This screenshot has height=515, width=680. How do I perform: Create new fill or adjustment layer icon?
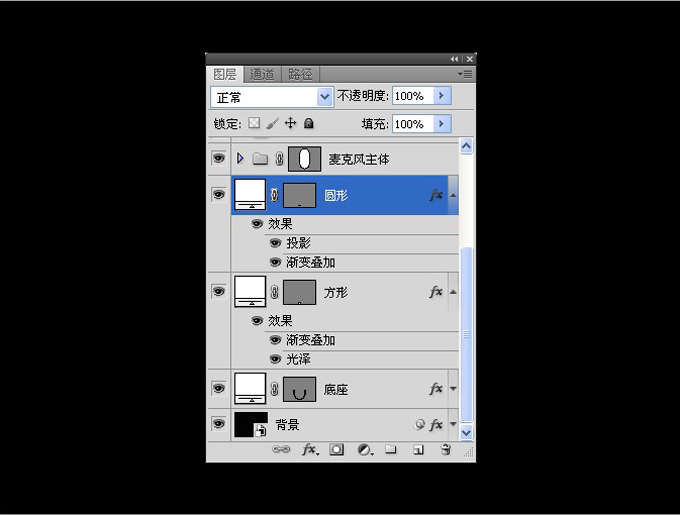click(365, 450)
